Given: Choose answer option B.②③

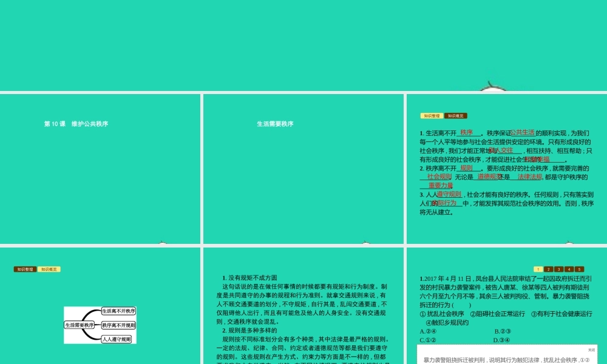Looking at the screenshot, I should pyautogui.click(x=503, y=331).
